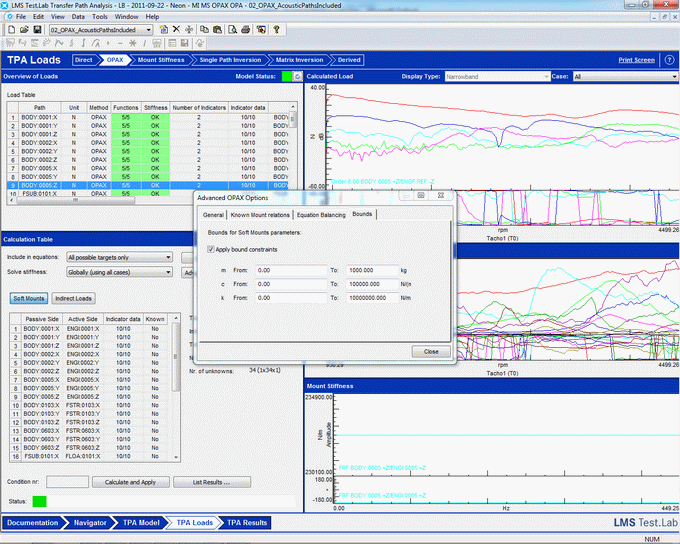680x544 pixels.
Task: Expand the Include in equations dropdown
Action: point(119,257)
